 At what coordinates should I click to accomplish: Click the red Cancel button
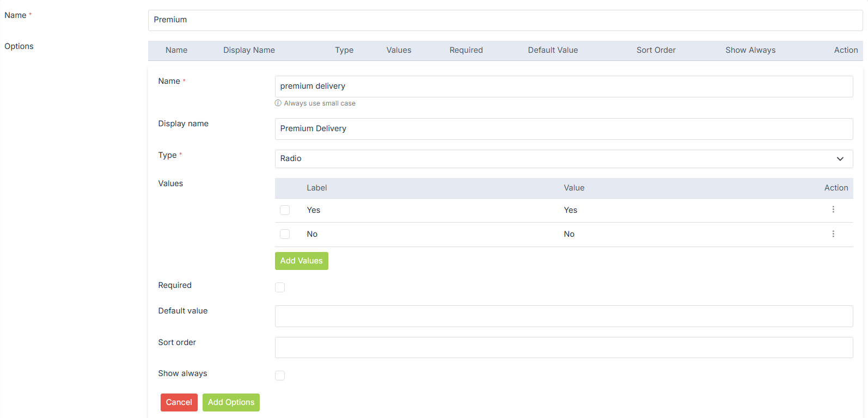(x=179, y=402)
